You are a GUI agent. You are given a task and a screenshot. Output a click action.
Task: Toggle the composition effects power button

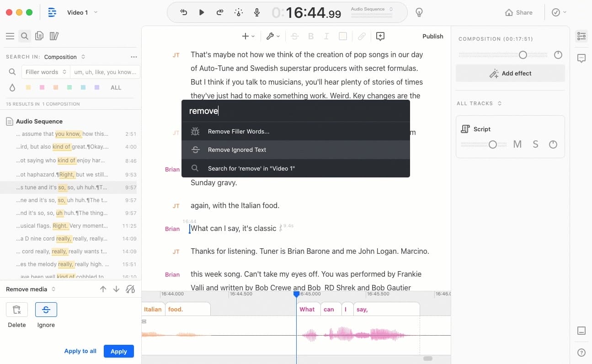point(558,55)
